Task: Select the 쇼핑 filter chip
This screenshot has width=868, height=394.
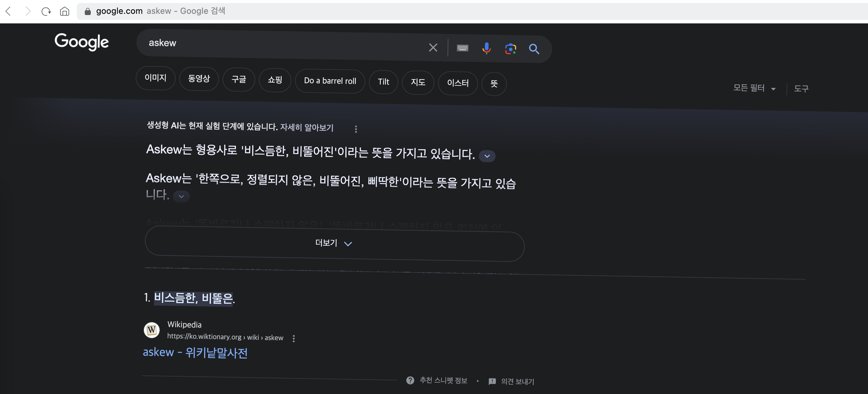Action: pos(275,80)
